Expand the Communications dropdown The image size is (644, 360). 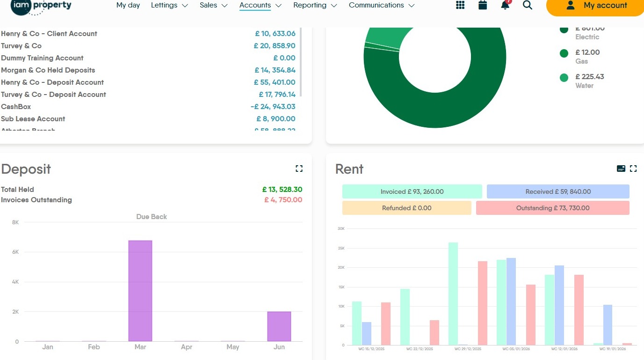click(x=382, y=6)
